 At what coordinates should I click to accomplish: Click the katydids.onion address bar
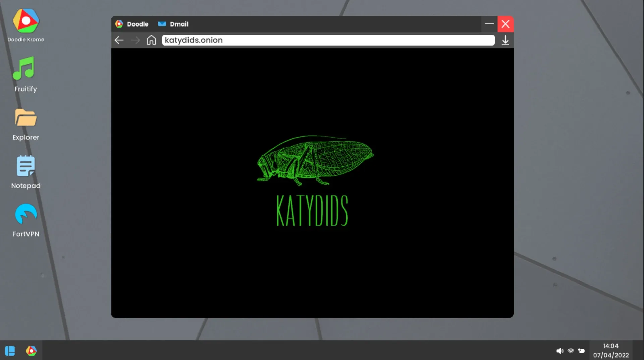click(328, 40)
